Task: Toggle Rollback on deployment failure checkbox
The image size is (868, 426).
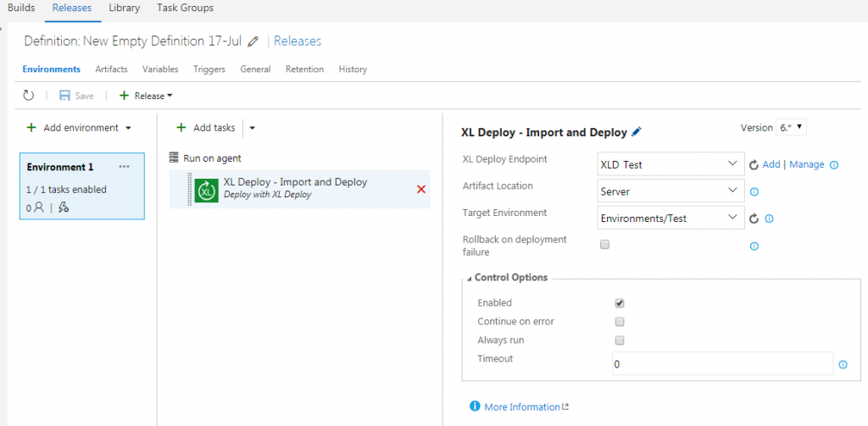Action: pyautogui.click(x=604, y=244)
